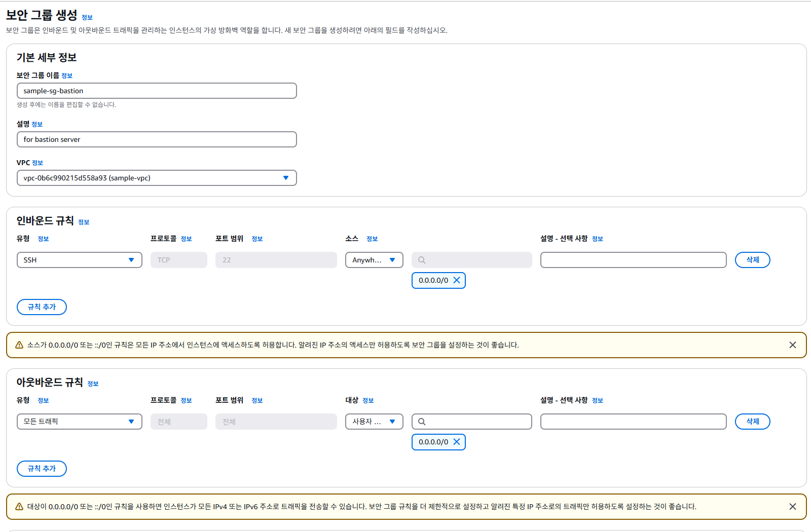
Task: Click the inbound warning triangle icon
Action: (x=19, y=345)
